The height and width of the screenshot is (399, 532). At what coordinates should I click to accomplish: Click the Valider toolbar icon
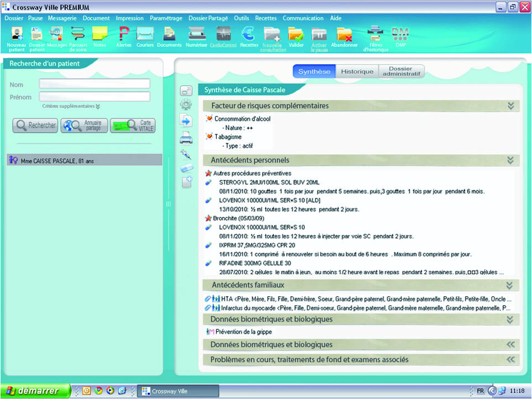pos(296,35)
